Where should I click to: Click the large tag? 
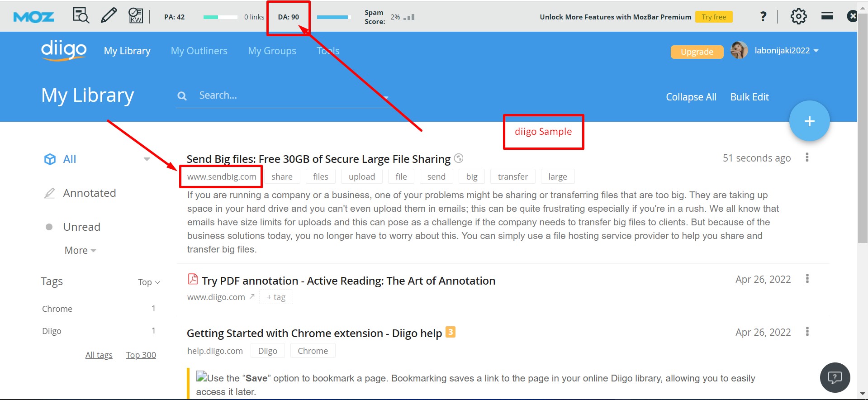[558, 176]
